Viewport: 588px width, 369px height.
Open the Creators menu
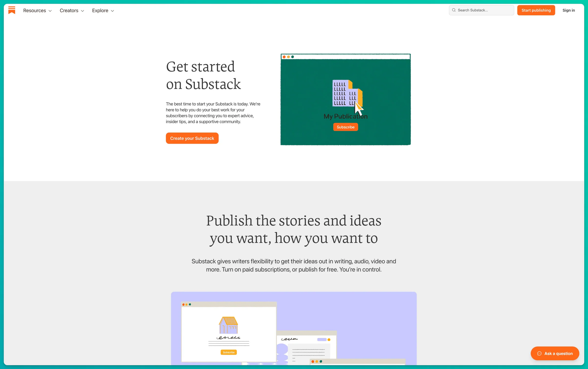point(72,11)
